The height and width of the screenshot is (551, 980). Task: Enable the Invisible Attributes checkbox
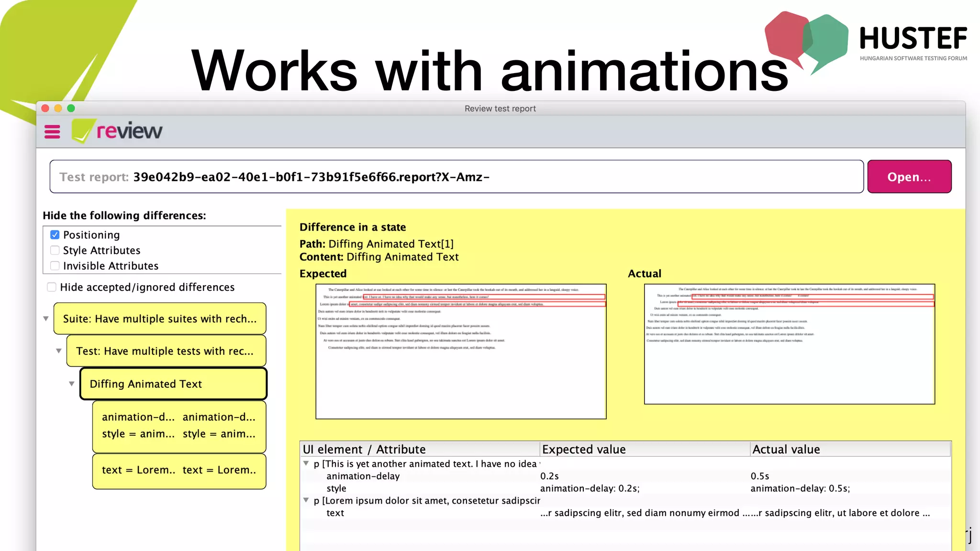click(55, 265)
